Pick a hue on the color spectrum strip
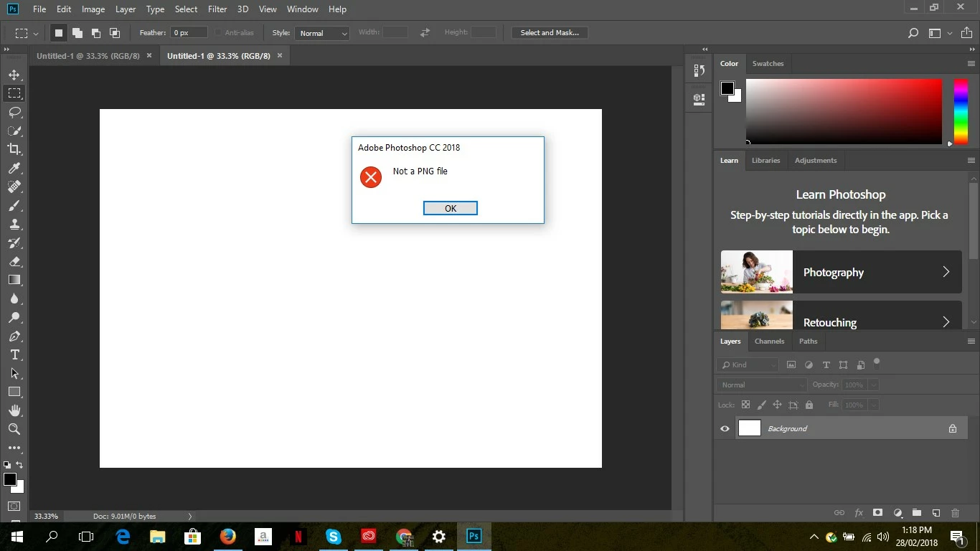This screenshot has height=551, width=980. click(x=961, y=111)
